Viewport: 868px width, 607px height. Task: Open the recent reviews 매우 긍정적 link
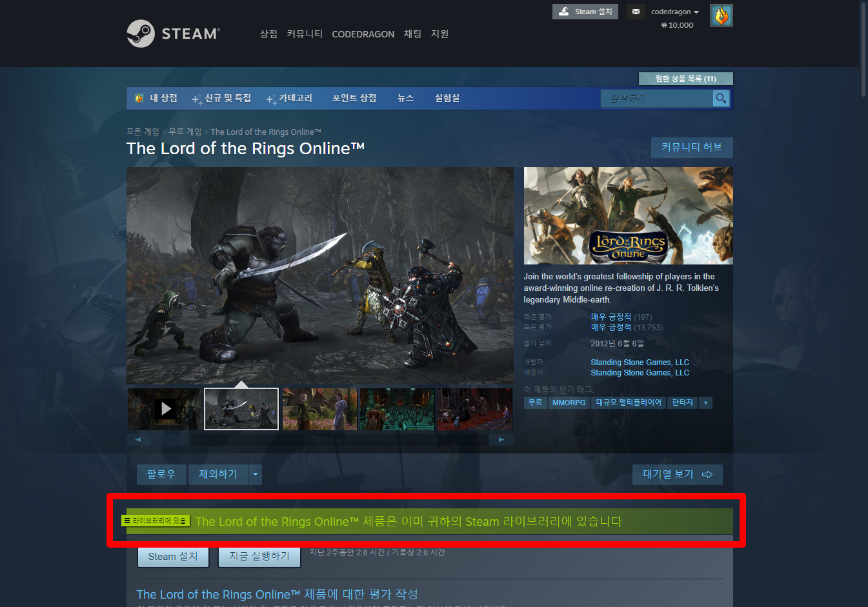(611, 317)
